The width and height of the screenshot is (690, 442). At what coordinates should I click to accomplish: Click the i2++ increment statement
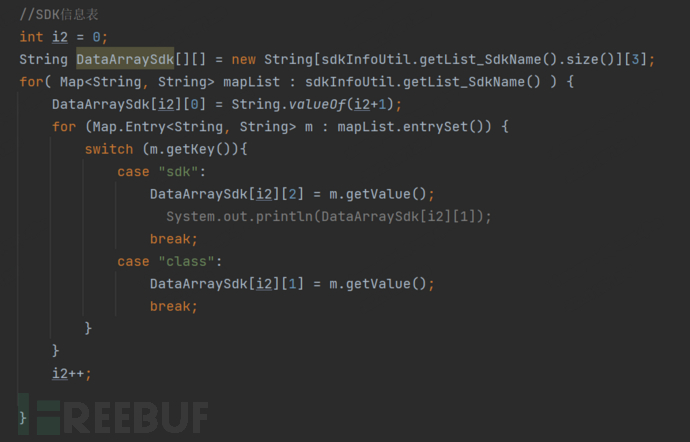tap(72, 374)
